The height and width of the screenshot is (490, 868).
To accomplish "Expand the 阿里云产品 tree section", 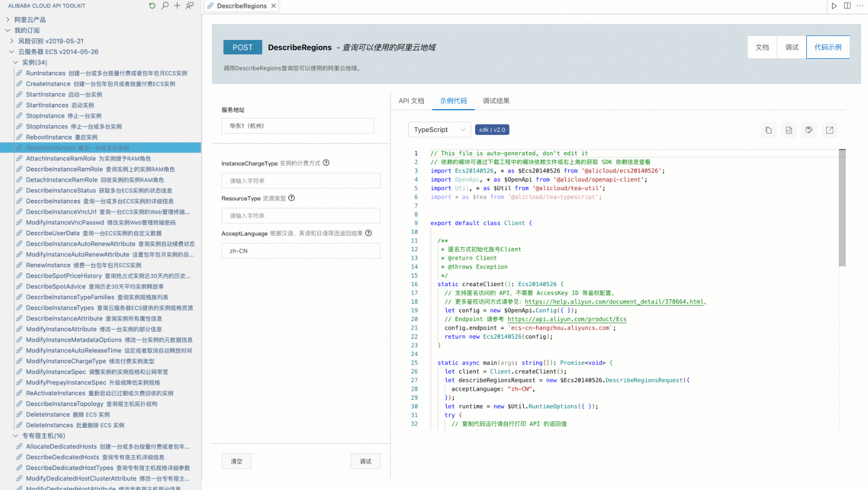I will (8, 19).
